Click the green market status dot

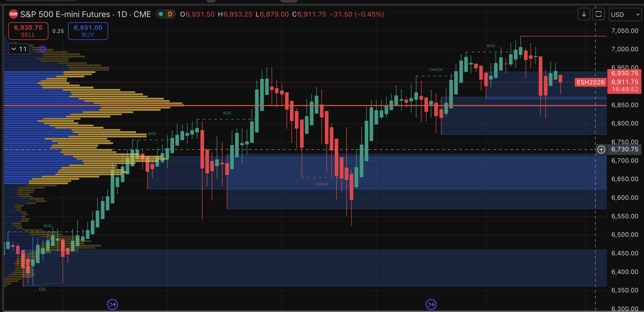(x=161, y=14)
